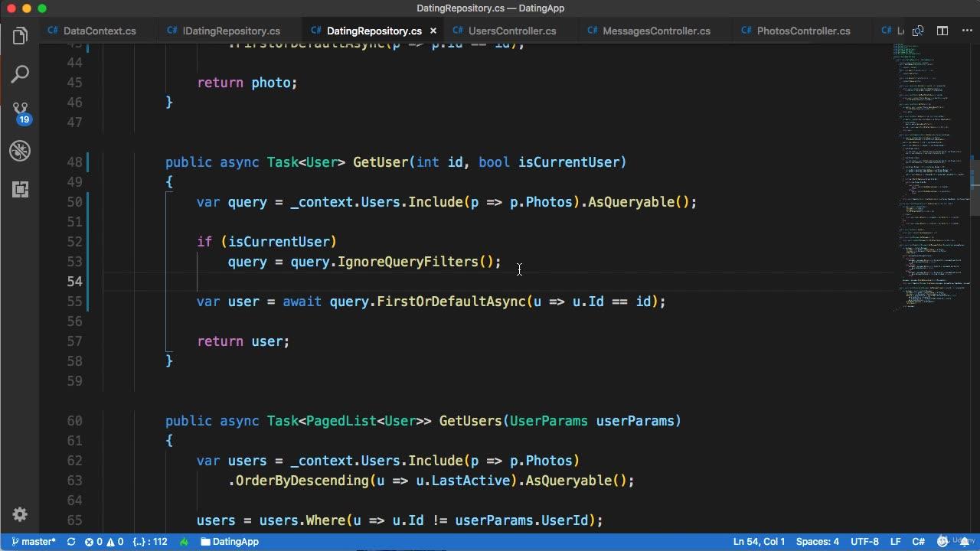Click the macOS green zoom window button

[42, 8]
